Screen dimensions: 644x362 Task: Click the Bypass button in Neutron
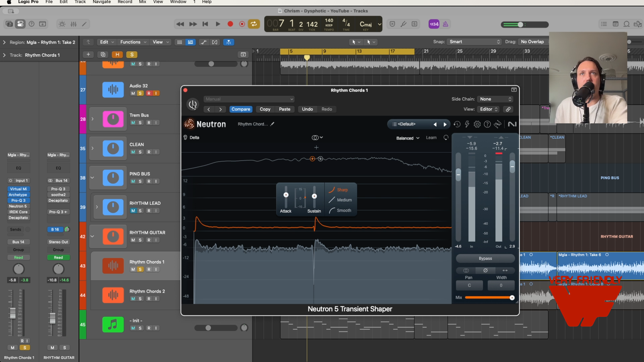[485, 258]
